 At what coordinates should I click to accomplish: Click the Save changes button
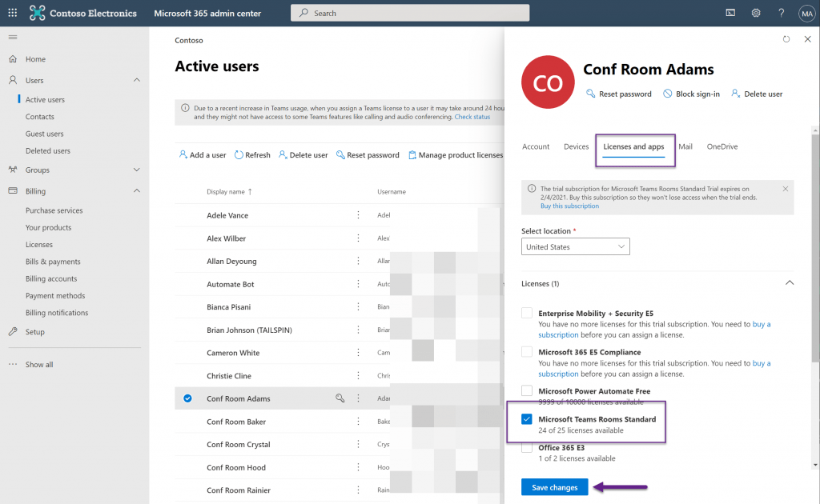point(554,487)
